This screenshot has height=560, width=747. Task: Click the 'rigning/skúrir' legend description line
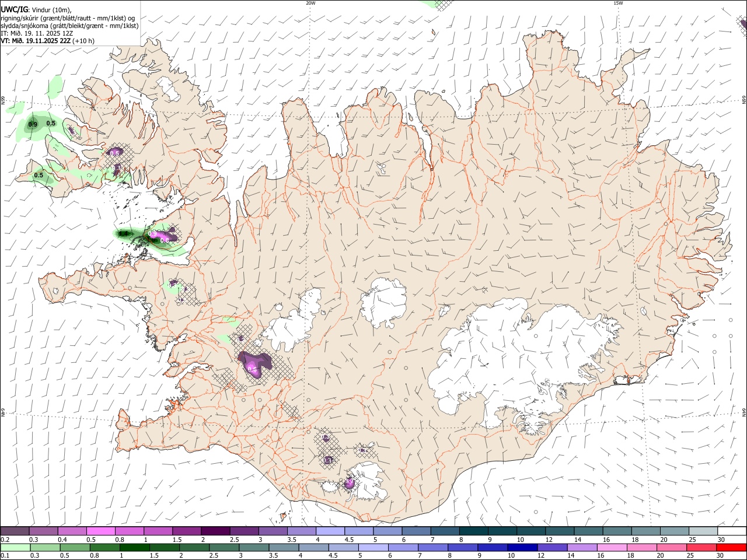point(67,18)
